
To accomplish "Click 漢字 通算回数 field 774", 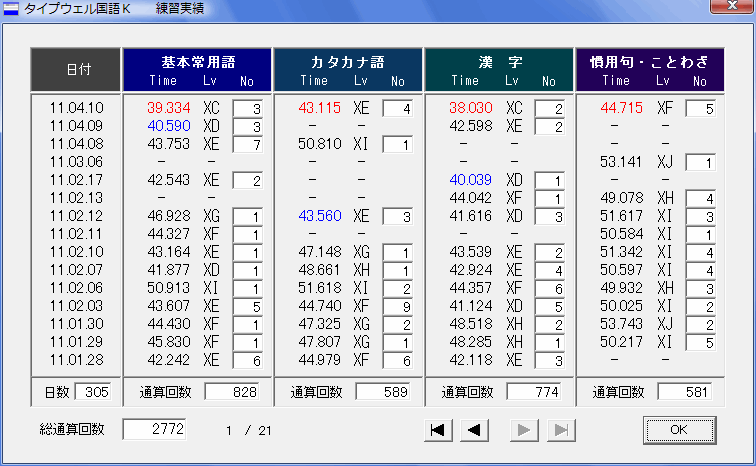I will coord(534,392).
